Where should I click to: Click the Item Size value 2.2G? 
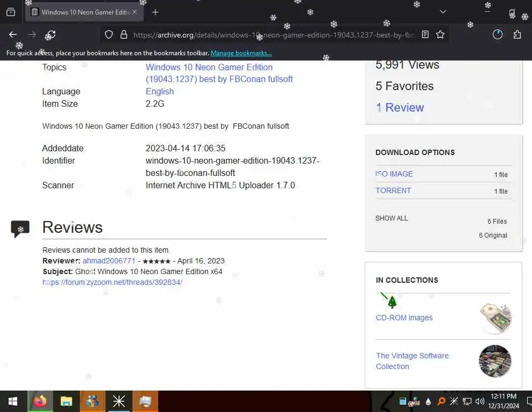[155, 104]
